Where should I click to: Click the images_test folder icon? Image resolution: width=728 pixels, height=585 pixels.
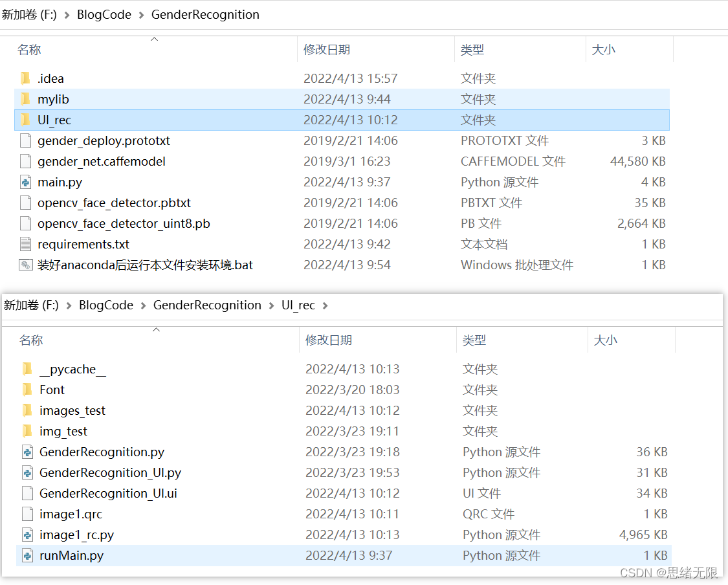(x=27, y=410)
